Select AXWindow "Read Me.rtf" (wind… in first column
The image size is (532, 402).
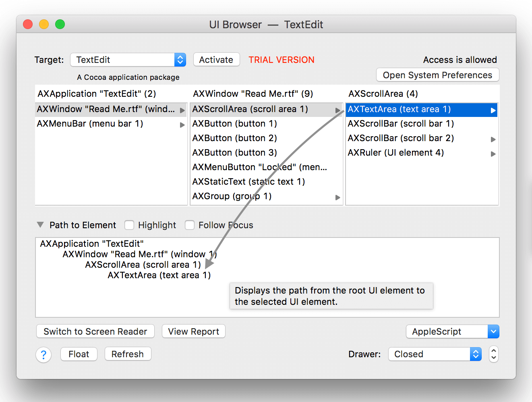tap(111, 109)
